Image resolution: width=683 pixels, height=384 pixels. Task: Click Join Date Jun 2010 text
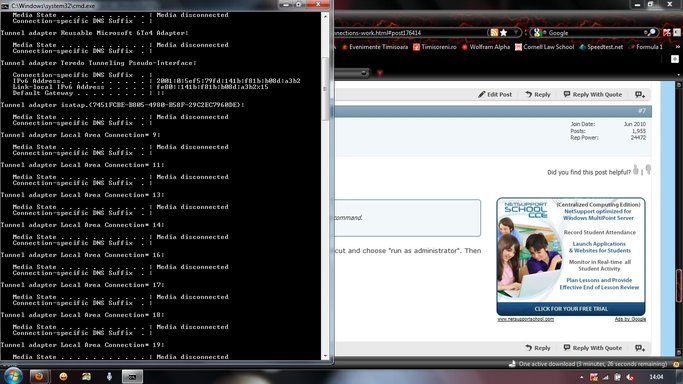(x=608, y=124)
